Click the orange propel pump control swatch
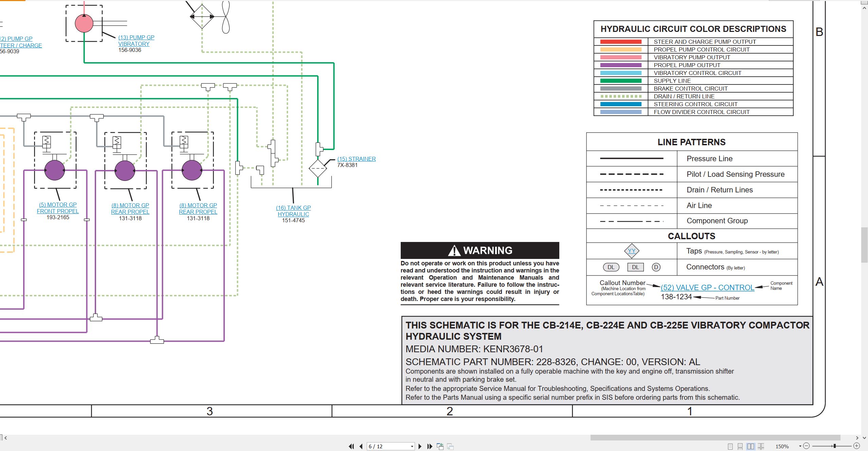The width and height of the screenshot is (868, 451). 621,50
